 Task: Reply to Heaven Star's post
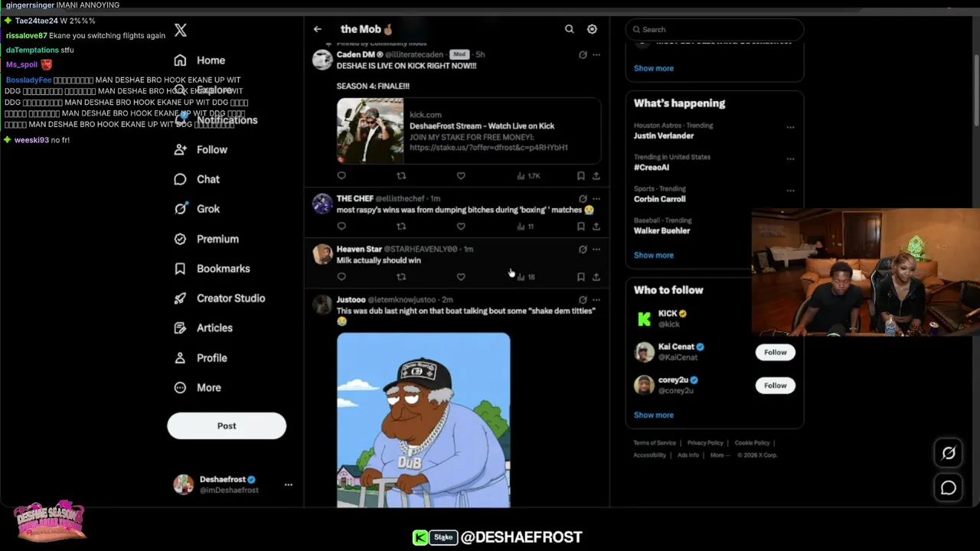(x=341, y=277)
